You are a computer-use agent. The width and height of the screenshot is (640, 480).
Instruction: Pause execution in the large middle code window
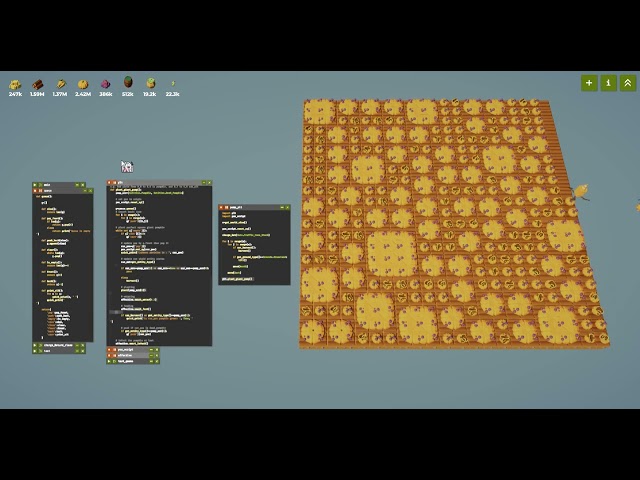click(x=115, y=182)
